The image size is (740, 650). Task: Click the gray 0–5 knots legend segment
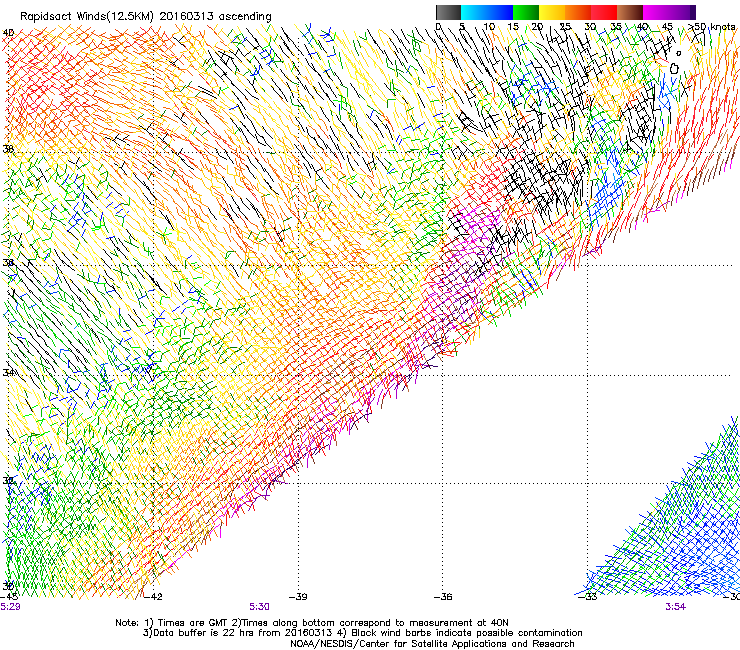(x=448, y=12)
